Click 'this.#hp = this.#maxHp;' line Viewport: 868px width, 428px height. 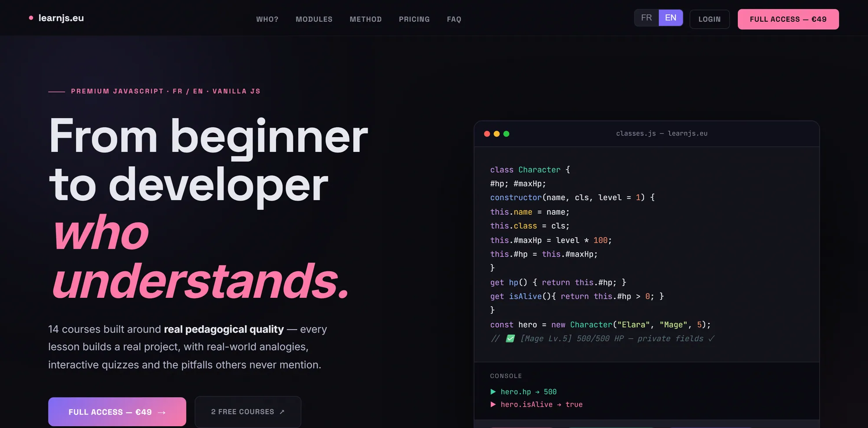tap(544, 254)
